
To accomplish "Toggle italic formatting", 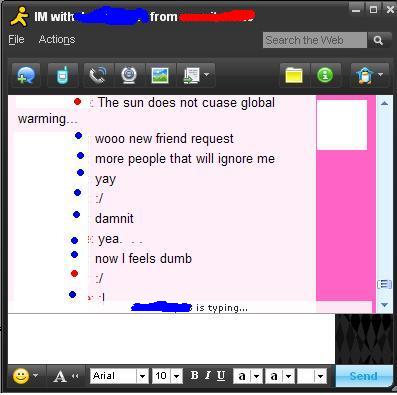I will 207,375.
